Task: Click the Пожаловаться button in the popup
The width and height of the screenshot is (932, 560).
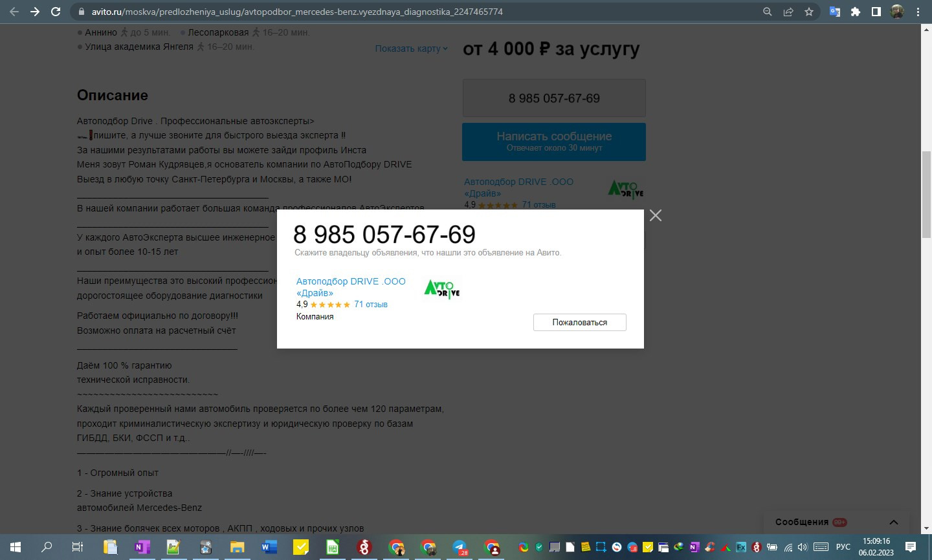Action: [580, 322]
